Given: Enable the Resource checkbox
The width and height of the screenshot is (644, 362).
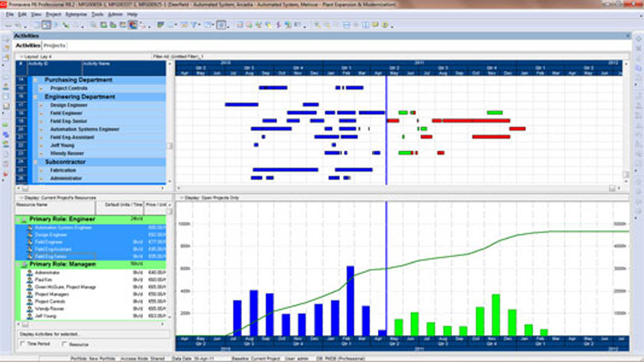Looking at the screenshot, I should tap(63, 343).
